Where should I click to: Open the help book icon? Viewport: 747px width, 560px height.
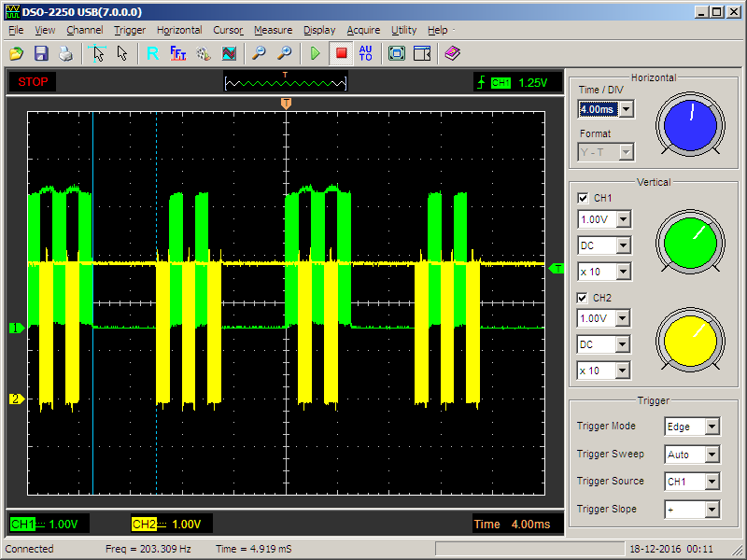[453, 53]
